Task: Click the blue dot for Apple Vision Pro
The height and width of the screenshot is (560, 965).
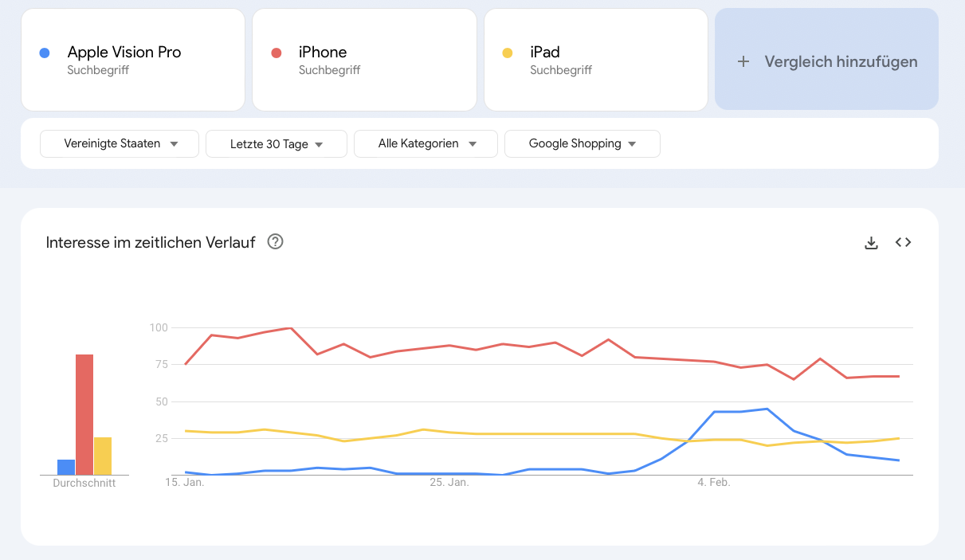Action: 45,53
